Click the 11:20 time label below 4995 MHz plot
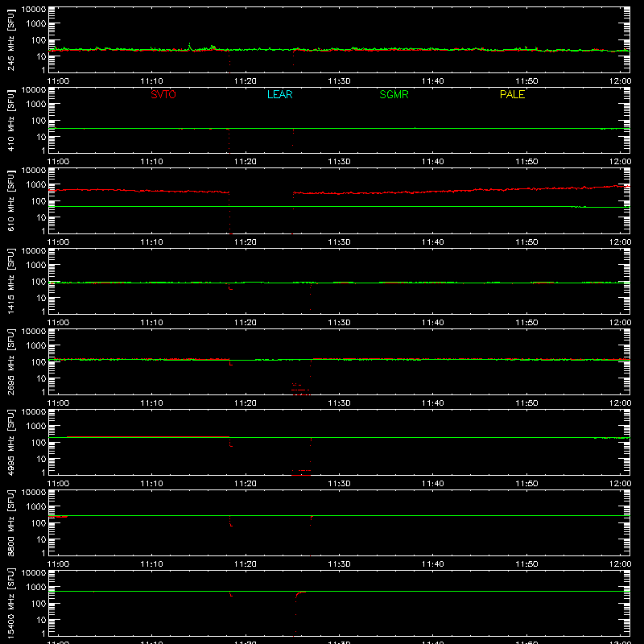 coord(246,484)
